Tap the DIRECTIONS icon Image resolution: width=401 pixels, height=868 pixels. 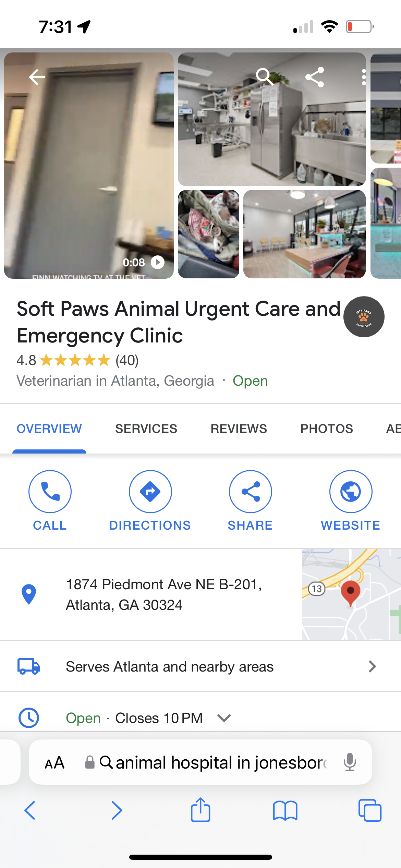pyautogui.click(x=150, y=491)
